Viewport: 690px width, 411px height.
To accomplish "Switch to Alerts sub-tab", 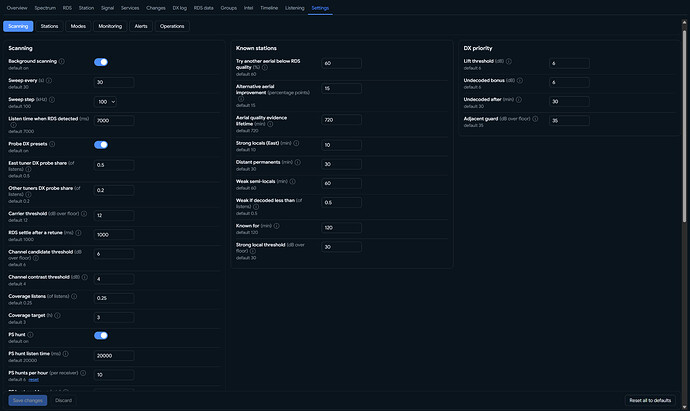I will [141, 26].
